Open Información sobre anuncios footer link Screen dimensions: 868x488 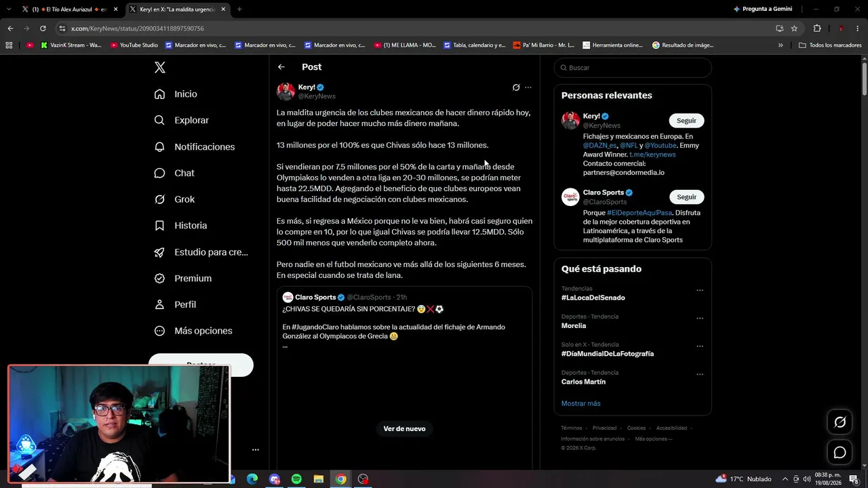[x=593, y=439]
